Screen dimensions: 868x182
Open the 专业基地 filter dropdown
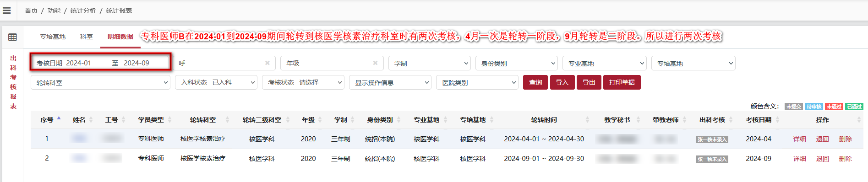coord(605,63)
